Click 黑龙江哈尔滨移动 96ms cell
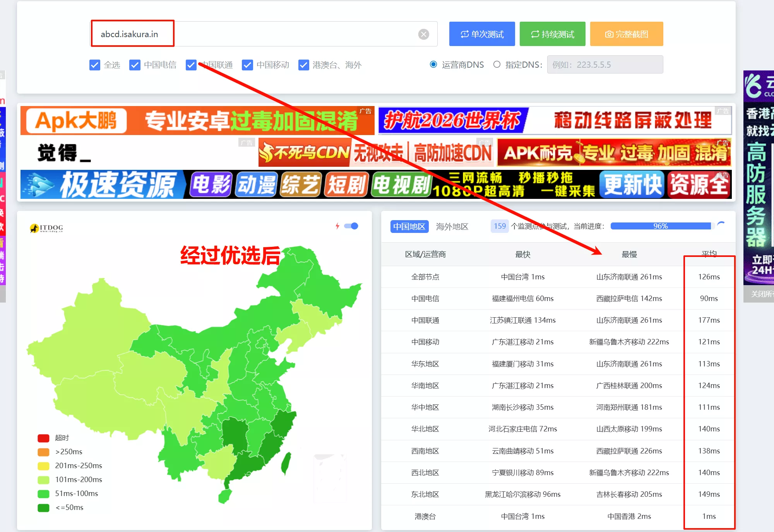The height and width of the screenshot is (532, 774). tap(522, 494)
